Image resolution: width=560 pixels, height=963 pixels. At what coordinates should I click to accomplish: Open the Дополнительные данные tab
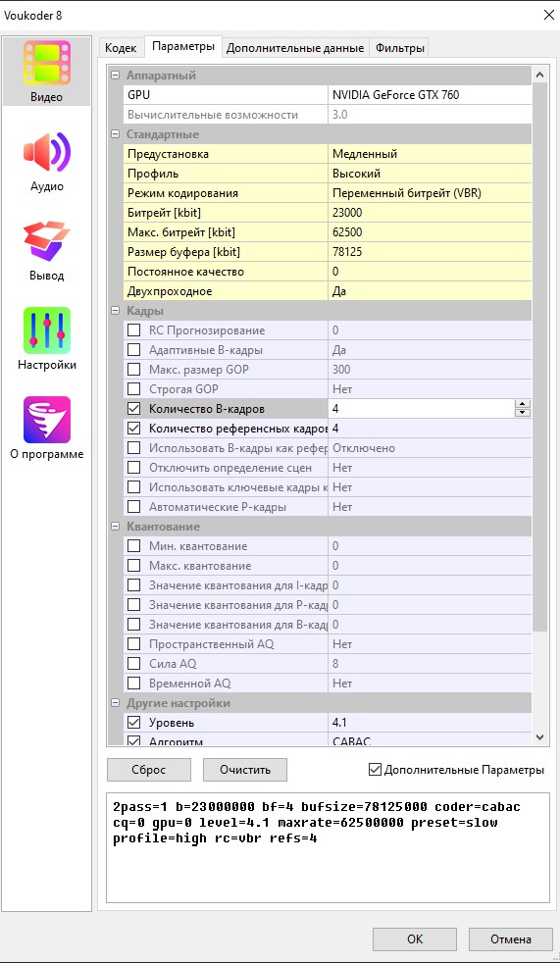295,48
